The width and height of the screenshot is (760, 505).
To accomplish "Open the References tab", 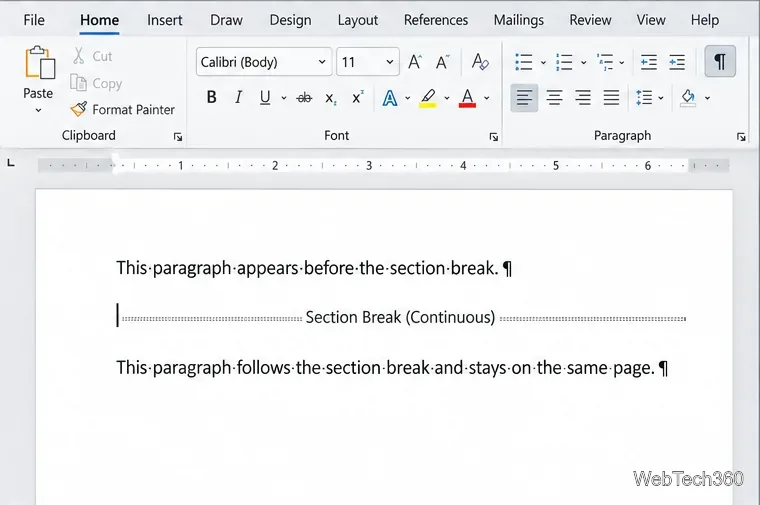I will coord(436,20).
